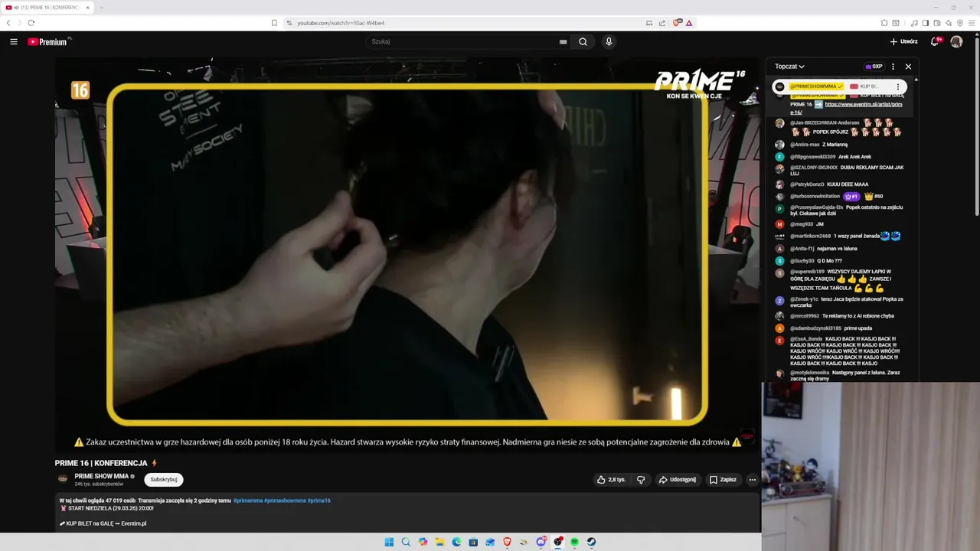980x551 pixels.
Task: Open Discord from taskbar
Action: tap(541, 542)
